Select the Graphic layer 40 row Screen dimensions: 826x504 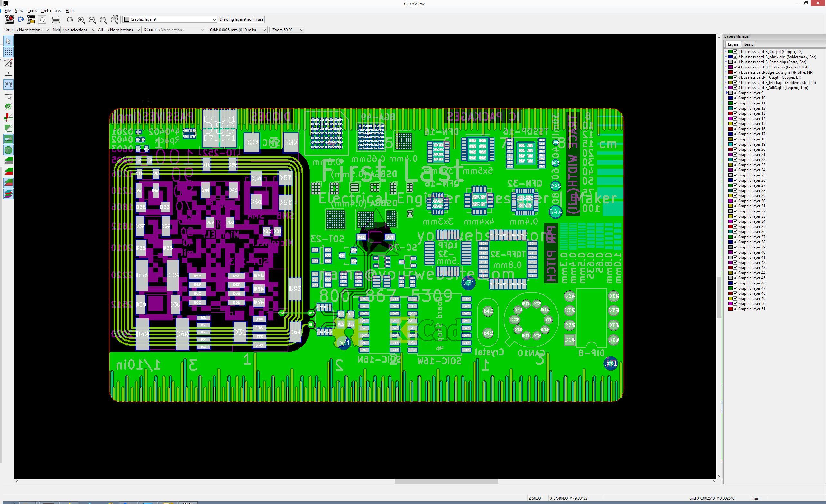pyautogui.click(x=752, y=252)
